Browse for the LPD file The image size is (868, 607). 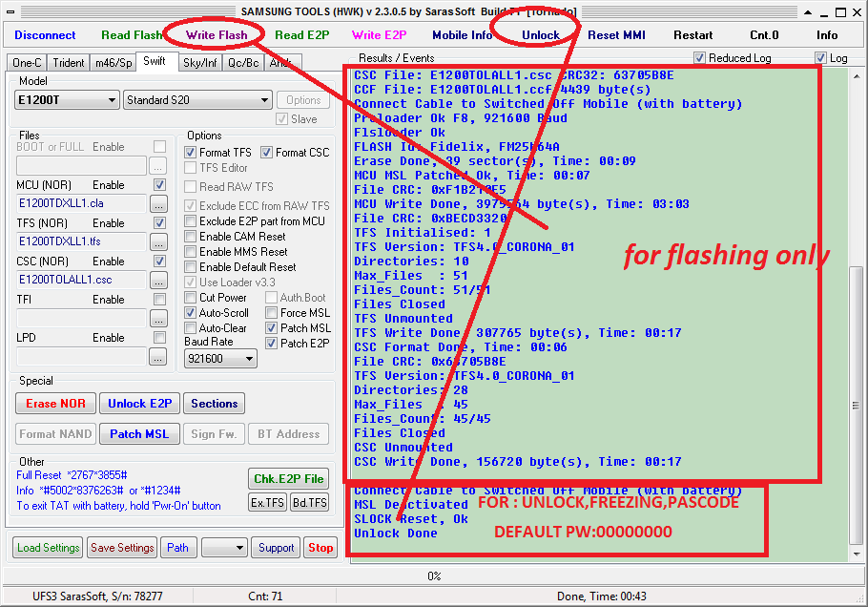coord(158,357)
